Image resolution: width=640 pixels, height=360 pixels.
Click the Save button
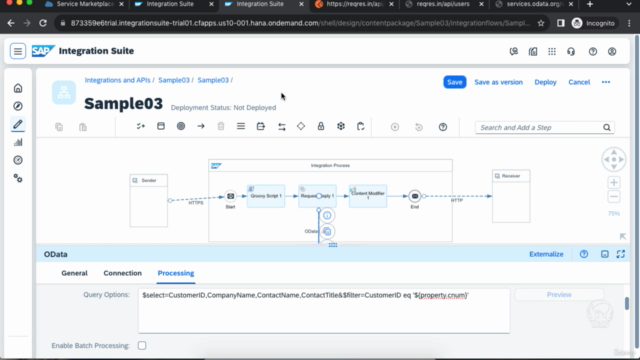[x=455, y=82]
